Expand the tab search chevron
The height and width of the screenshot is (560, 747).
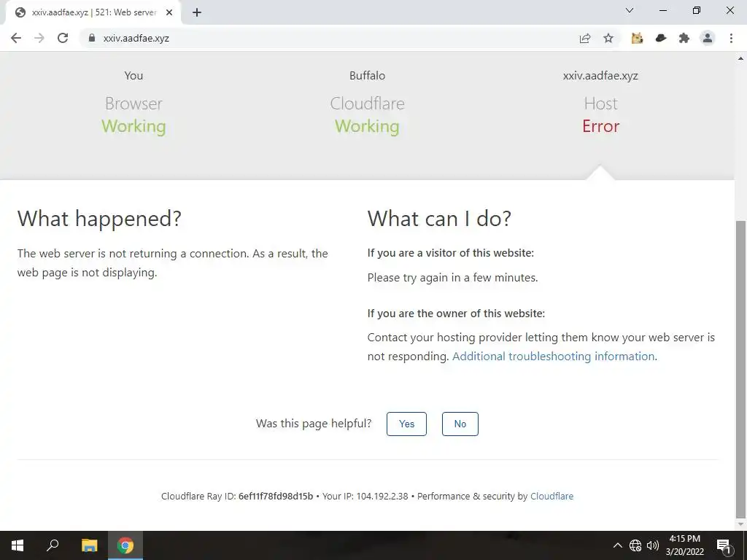tap(630, 10)
